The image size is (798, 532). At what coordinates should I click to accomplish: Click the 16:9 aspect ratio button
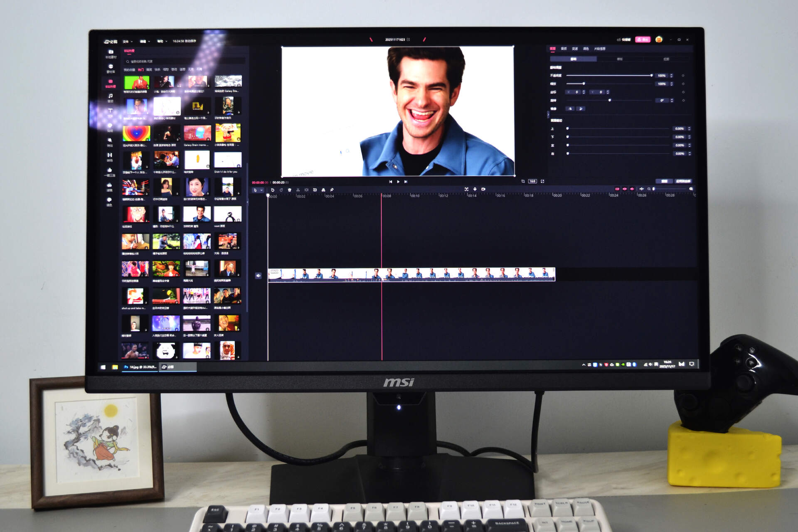tap(532, 181)
